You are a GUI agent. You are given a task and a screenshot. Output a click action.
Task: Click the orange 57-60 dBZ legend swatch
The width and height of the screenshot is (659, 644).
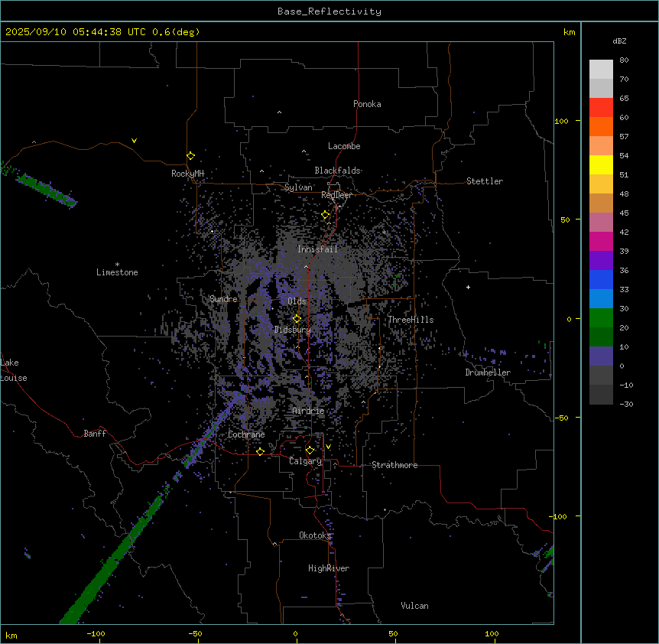point(601,126)
